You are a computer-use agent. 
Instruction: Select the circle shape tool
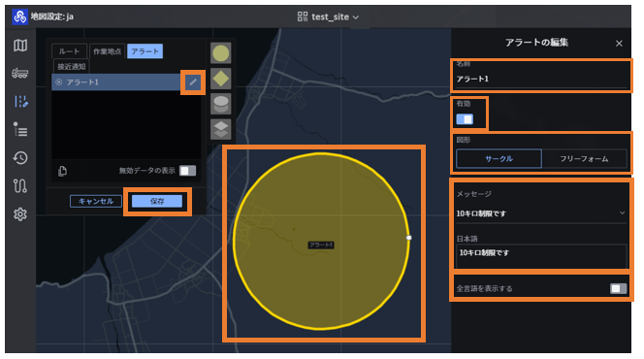(220, 53)
